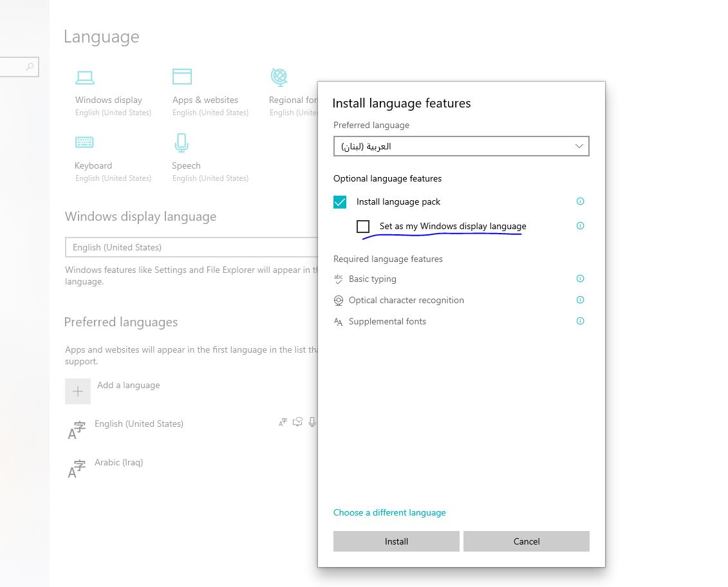Viewport: 728px width, 587px height.
Task: Click the Windows display laptop icon
Action: pyautogui.click(x=85, y=77)
